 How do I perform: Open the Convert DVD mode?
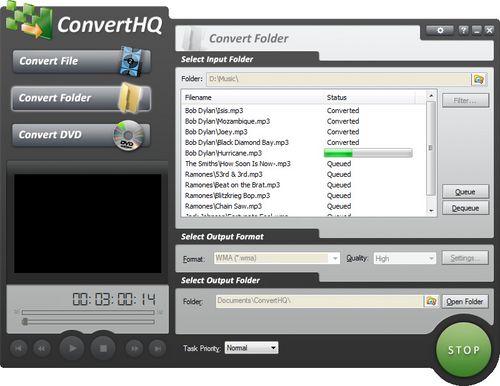click(81, 135)
